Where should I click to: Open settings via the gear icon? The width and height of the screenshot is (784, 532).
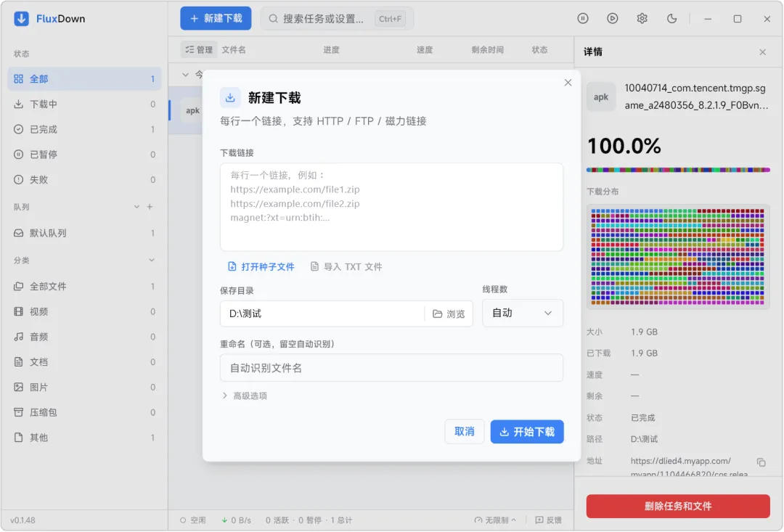(642, 18)
